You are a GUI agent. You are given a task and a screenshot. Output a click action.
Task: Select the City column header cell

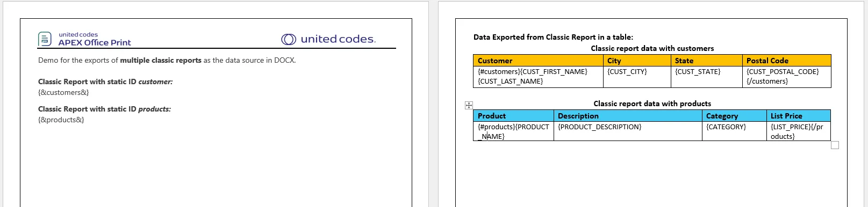637,61
